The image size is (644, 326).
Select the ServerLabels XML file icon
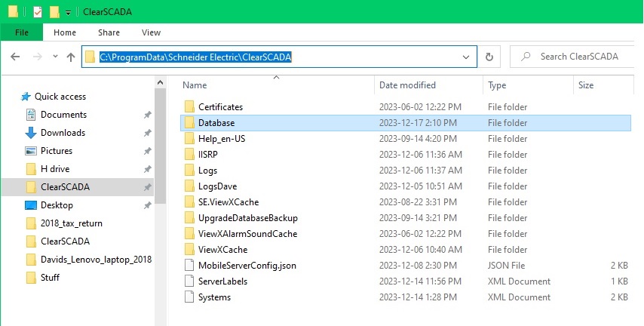189,281
